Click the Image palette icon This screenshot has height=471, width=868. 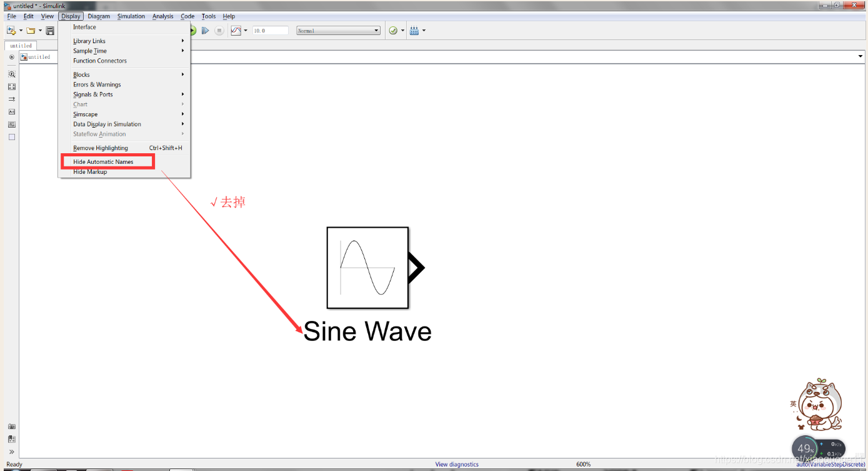(12, 124)
